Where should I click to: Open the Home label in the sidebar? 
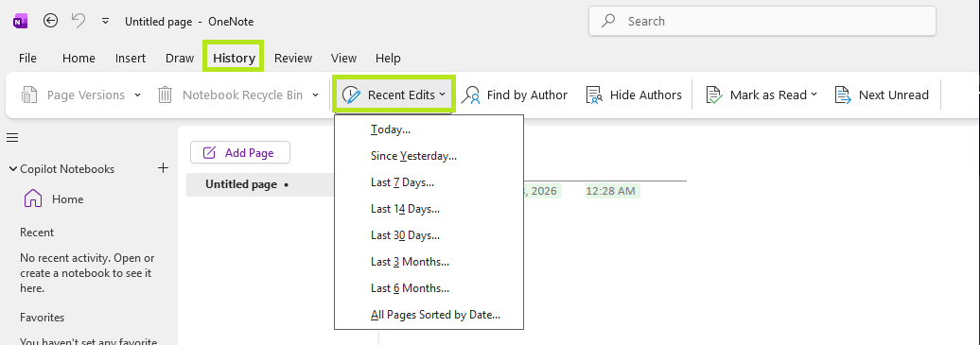(x=67, y=199)
